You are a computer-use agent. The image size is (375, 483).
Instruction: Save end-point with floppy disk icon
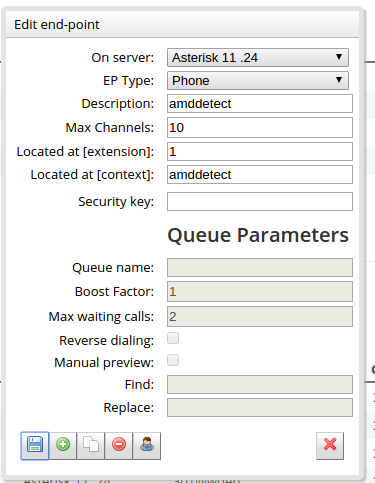35,446
